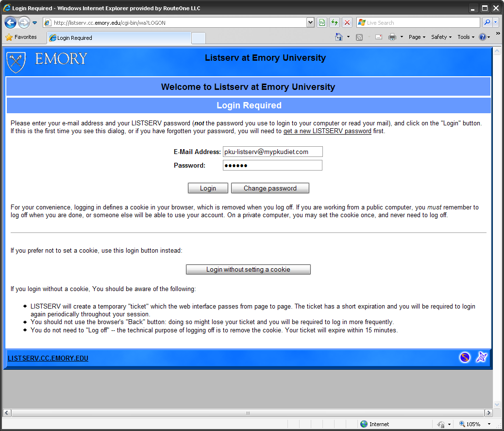Click the horizontal scrollbar thumb
The width and height of the screenshot is (504, 431).
click(x=248, y=413)
